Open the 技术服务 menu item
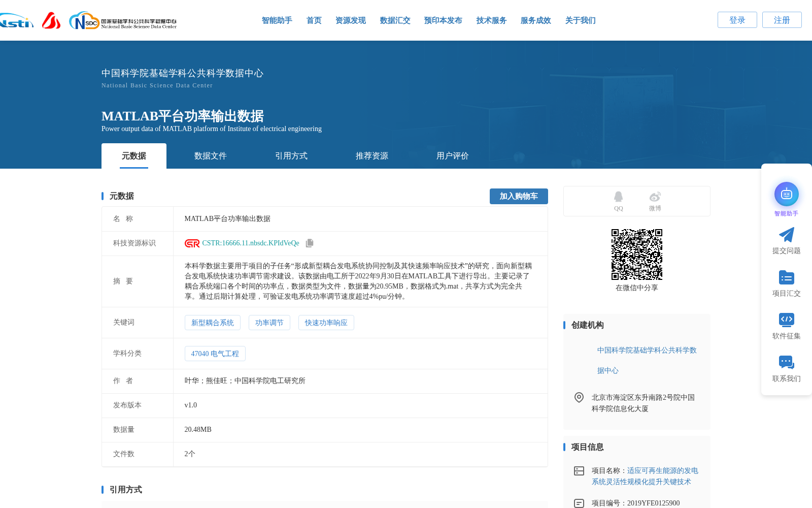 492,20
